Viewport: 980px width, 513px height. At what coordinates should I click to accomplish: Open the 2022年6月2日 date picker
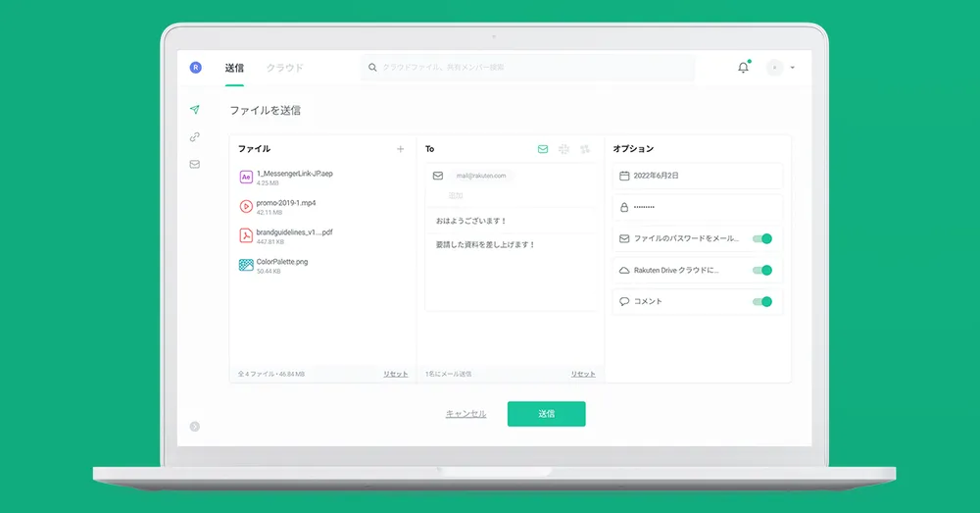698,176
